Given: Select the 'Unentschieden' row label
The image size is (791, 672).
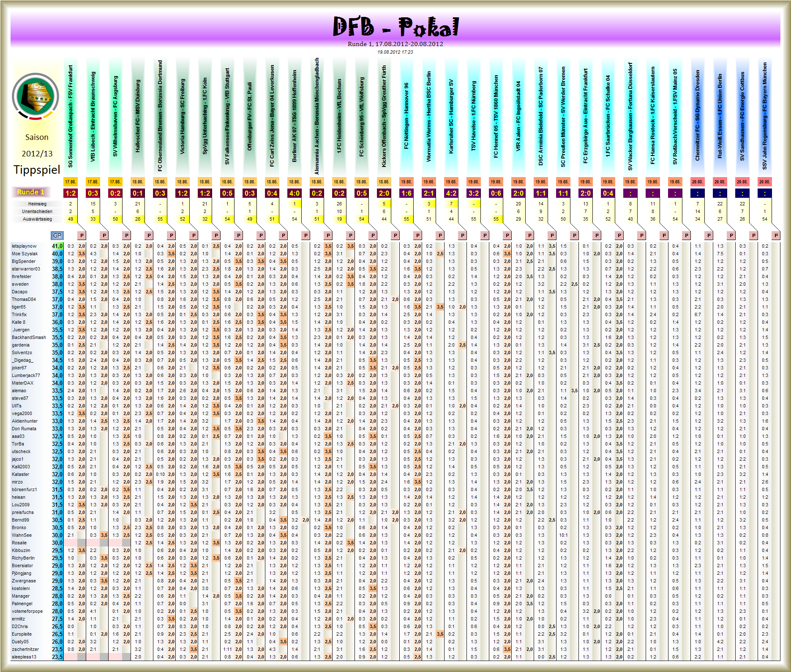Looking at the screenshot, I should [x=37, y=211].
